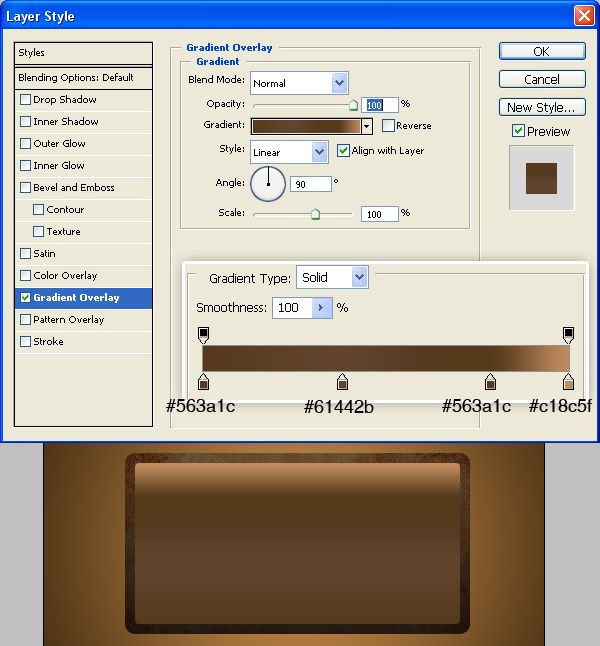Select the third color stop marker
The height and width of the screenshot is (646, 600).
(490, 381)
